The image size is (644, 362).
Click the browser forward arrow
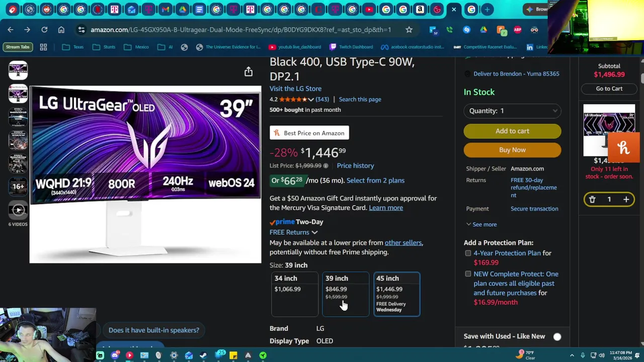(27, 30)
